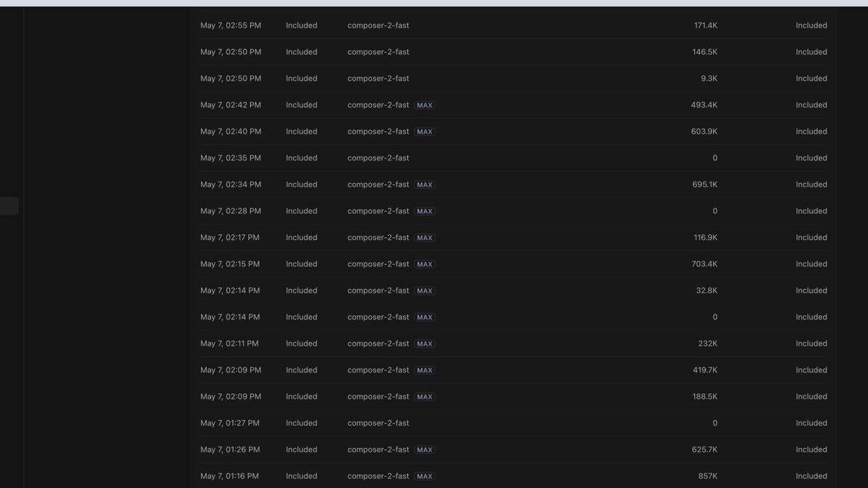Click the 146.5K token value
This screenshot has height=488, width=868.
[x=705, y=52]
